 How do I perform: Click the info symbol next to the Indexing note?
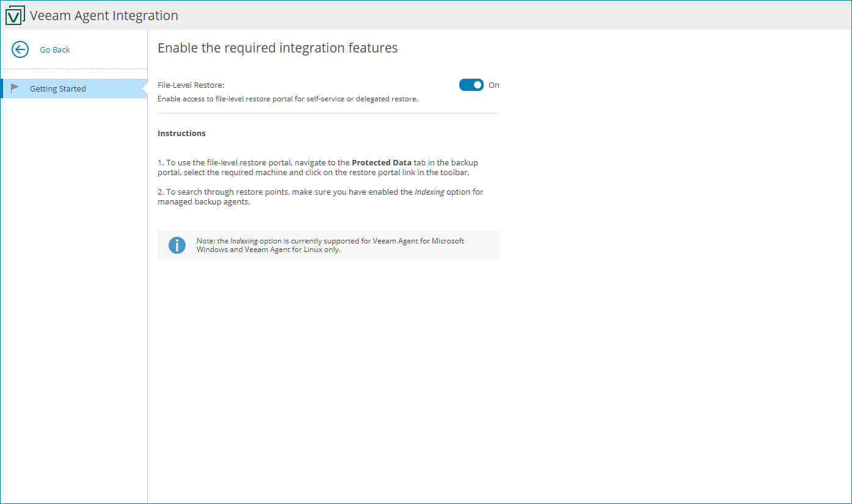tap(177, 245)
